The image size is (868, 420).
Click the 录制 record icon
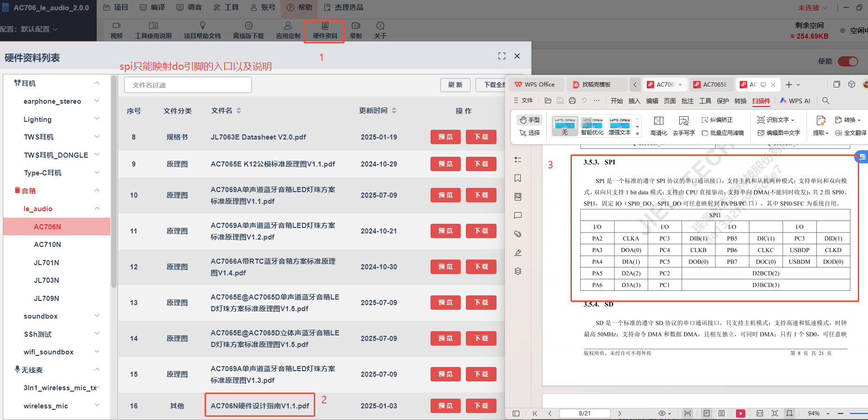click(x=356, y=26)
